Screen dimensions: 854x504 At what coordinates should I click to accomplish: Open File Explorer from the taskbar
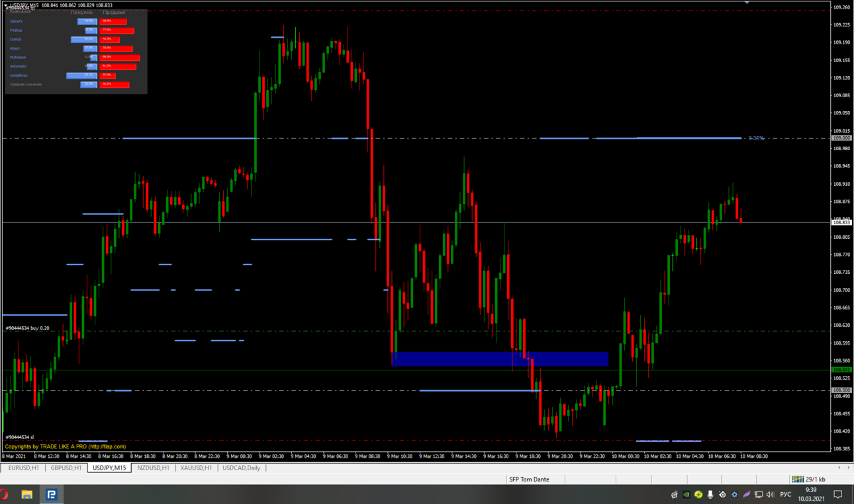click(x=27, y=494)
